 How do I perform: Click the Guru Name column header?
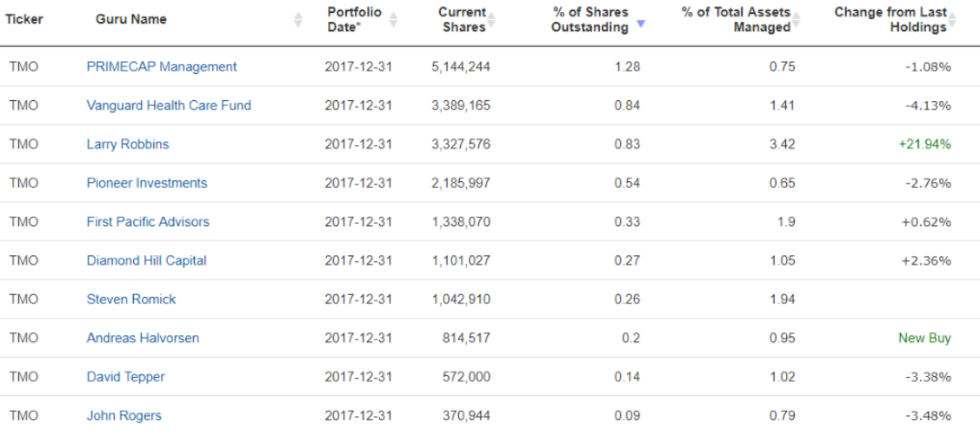(x=131, y=19)
